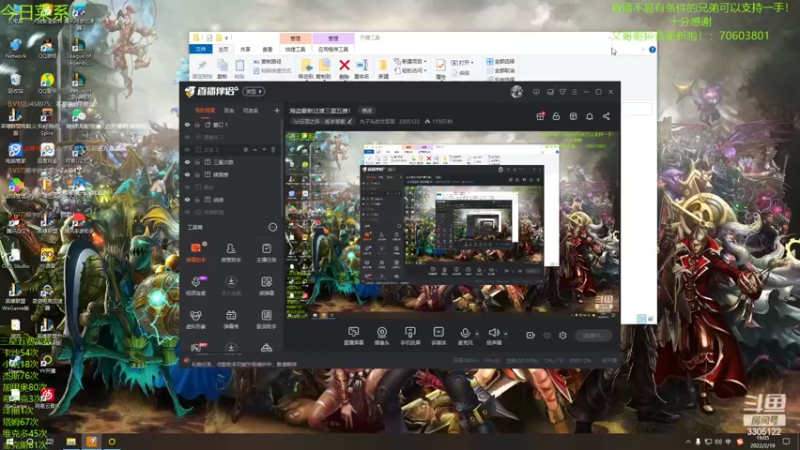Add 直播屏幕 screen capture source
The width and height of the screenshot is (800, 450).
353,336
